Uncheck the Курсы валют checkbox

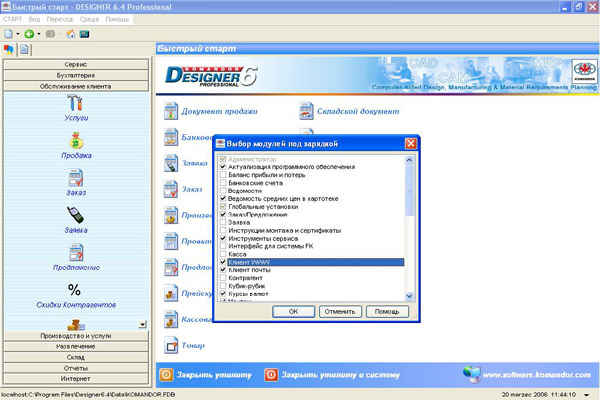223,294
